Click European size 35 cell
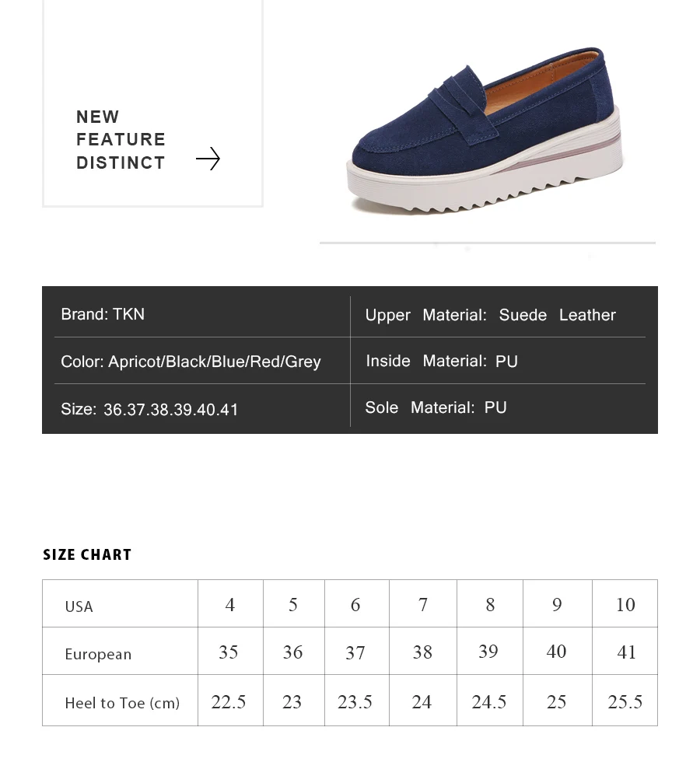The width and height of the screenshot is (700, 762). [x=230, y=652]
